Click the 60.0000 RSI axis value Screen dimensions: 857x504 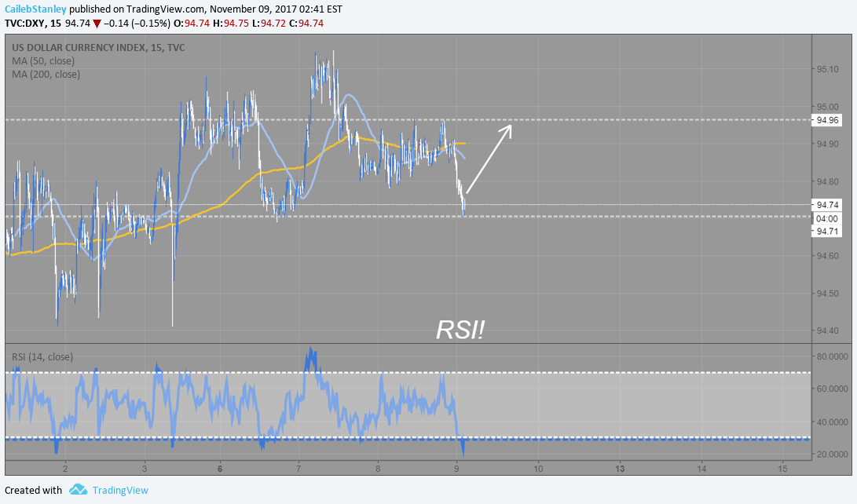tap(833, 389)
